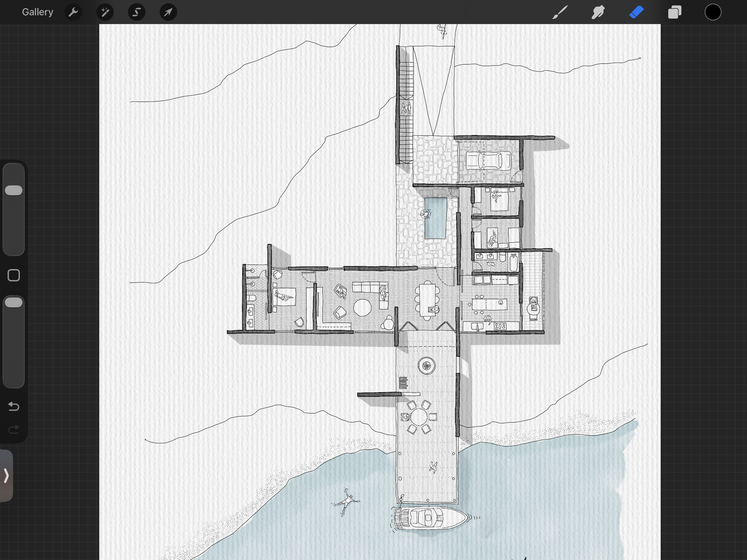
Task: Redo the last undone action
Action: [14, 429]
